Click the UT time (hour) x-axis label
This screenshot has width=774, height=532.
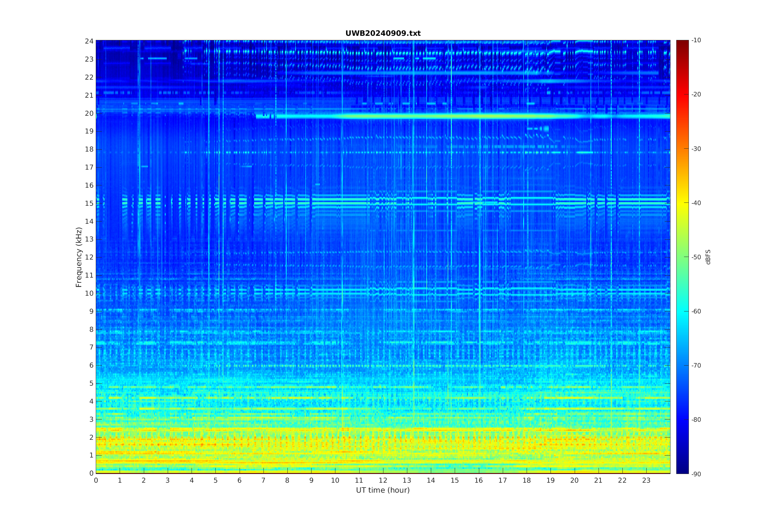(383, 490)
